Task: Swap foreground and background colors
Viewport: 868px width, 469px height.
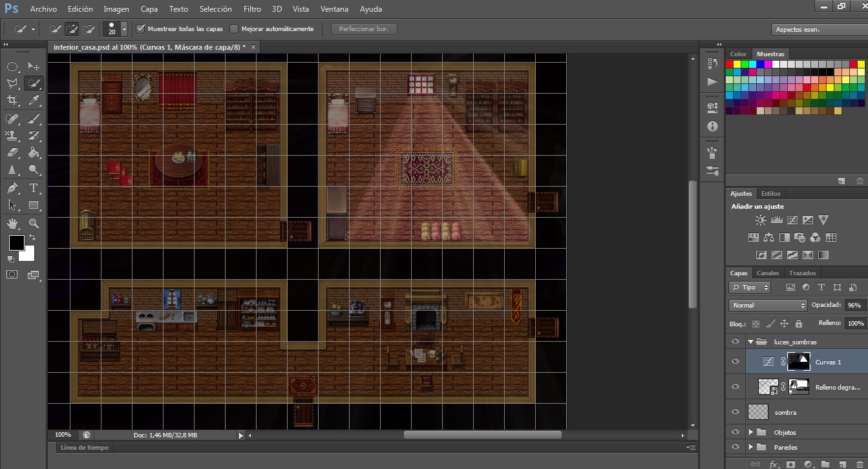Action: pyautogui.click(x=33, y=238)
